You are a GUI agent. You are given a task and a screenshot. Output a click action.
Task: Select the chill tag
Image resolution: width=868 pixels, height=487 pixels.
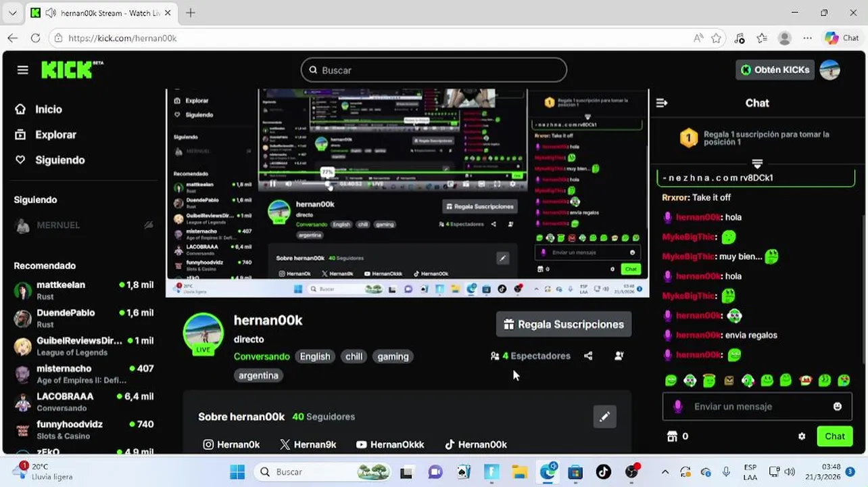click(354, 356)
